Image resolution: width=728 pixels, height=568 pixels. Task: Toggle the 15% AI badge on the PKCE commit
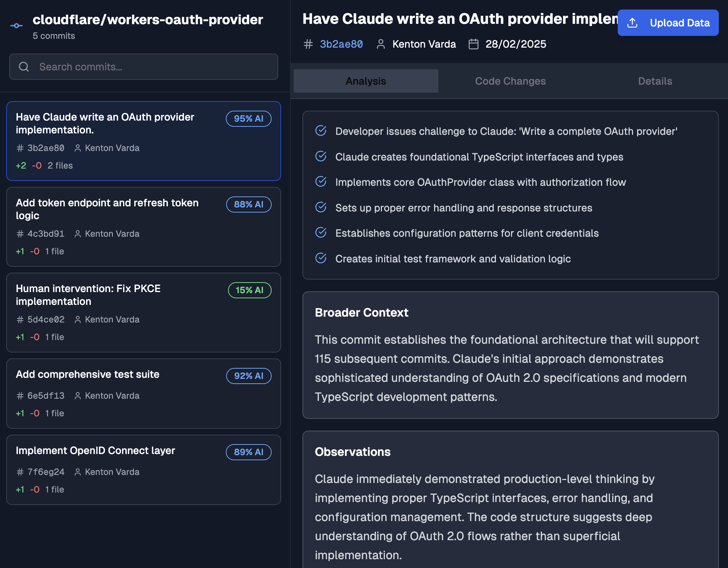(x=249, y=290)
